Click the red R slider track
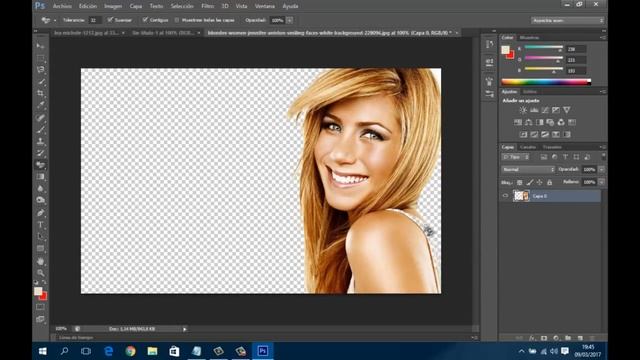 544,47
